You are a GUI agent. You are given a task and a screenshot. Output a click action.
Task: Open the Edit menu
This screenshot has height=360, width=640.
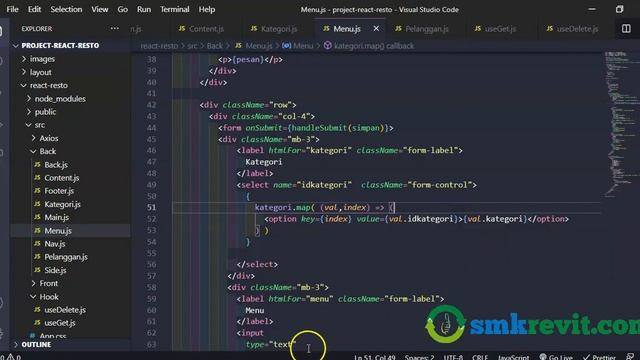pyautogui.click(x=34, y=9)
